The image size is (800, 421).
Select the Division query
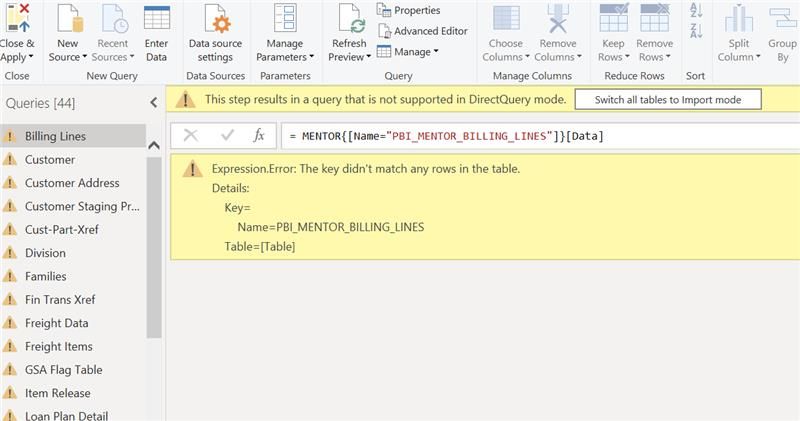coord(73,253)
